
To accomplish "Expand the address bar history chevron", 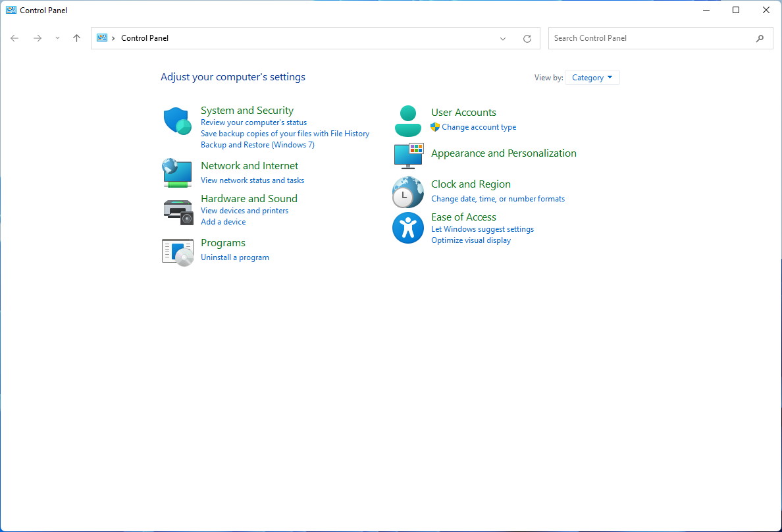I will coord(503,38).
